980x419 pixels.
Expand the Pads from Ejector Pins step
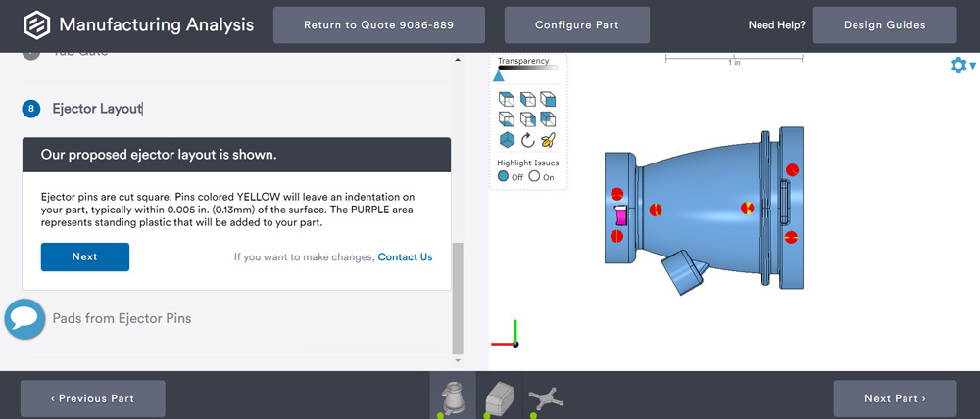(122, 318)
